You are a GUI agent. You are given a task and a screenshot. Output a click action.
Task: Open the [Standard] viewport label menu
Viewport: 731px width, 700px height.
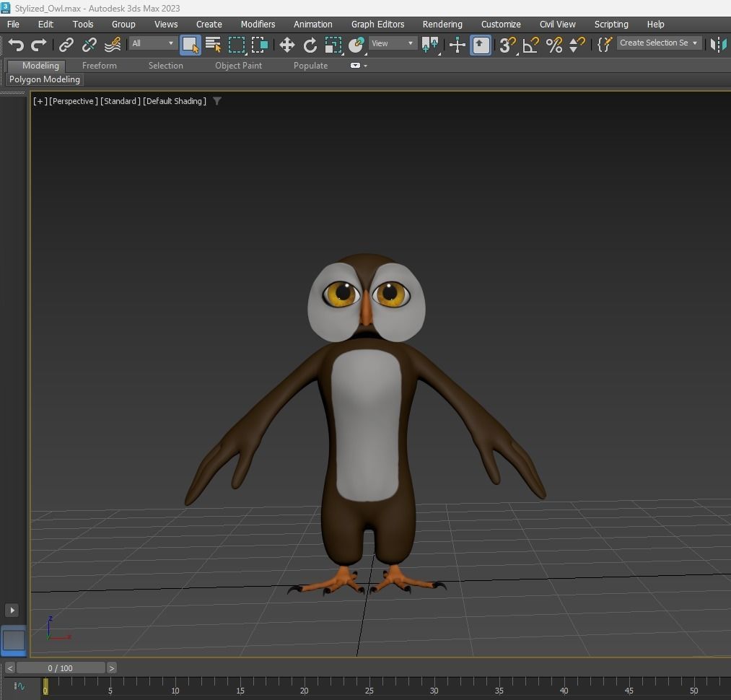pos(121,101)
